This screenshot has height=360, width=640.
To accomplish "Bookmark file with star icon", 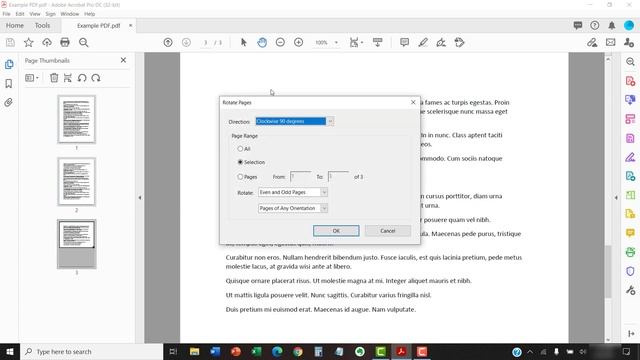I will pos(29,42).
